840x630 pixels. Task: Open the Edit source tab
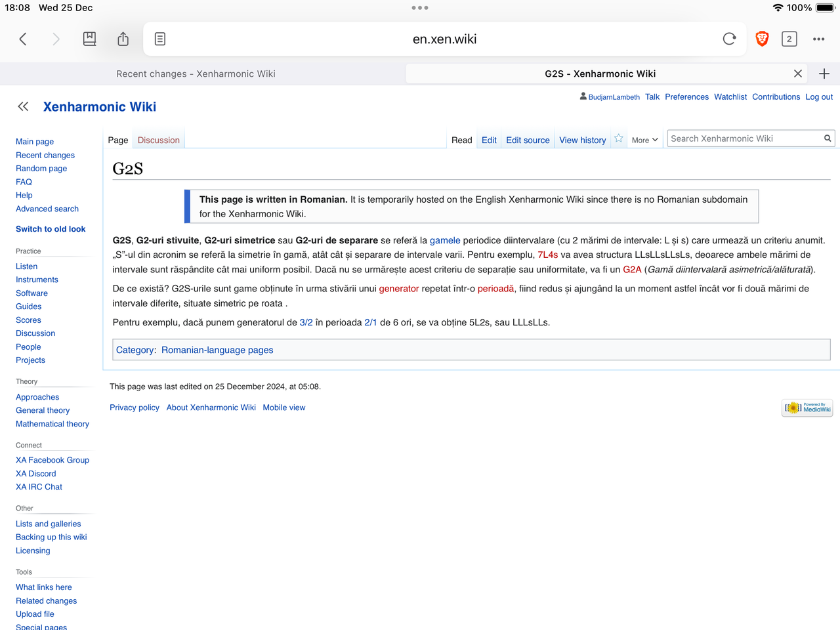coord(528,140)
